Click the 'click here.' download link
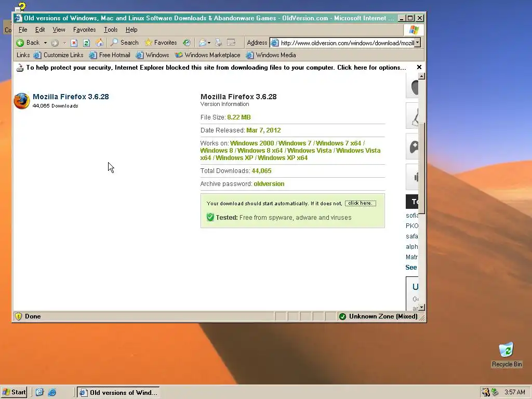The width and height of the screenshot is (532, 399). point(361,203)
